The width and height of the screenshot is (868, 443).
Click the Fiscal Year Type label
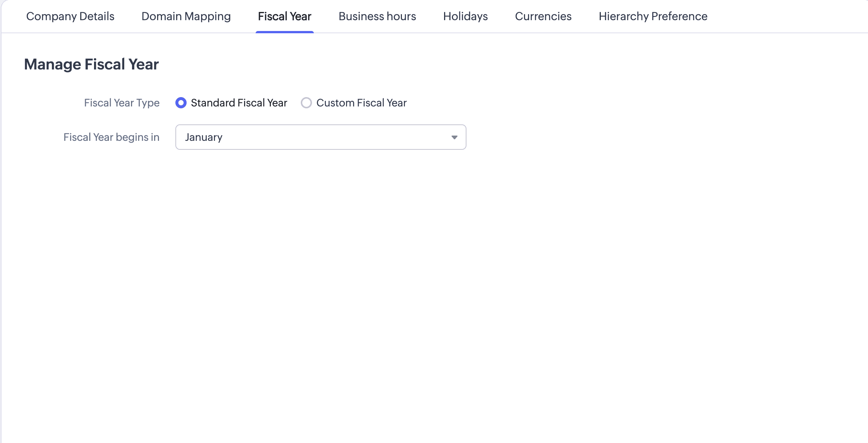[122, 103]
